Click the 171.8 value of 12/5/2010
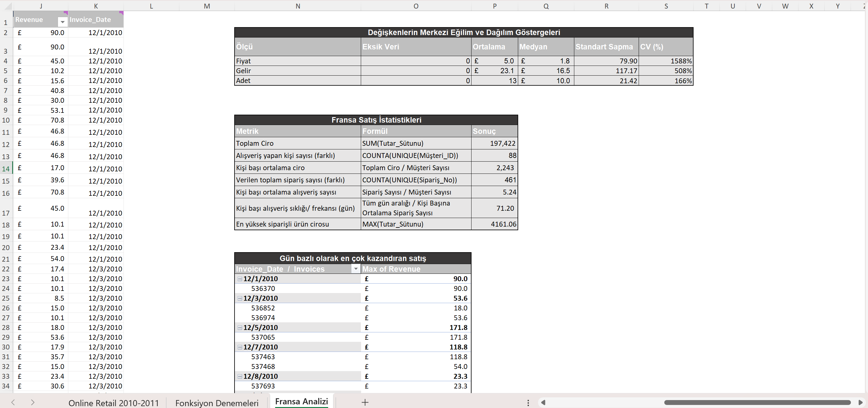The image size is (868, 408). 416,327
